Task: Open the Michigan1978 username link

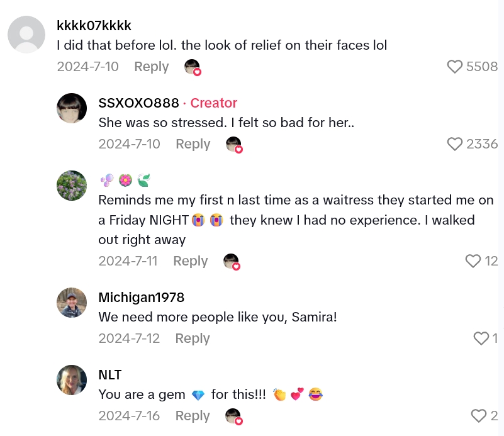Action: (142, 298)
